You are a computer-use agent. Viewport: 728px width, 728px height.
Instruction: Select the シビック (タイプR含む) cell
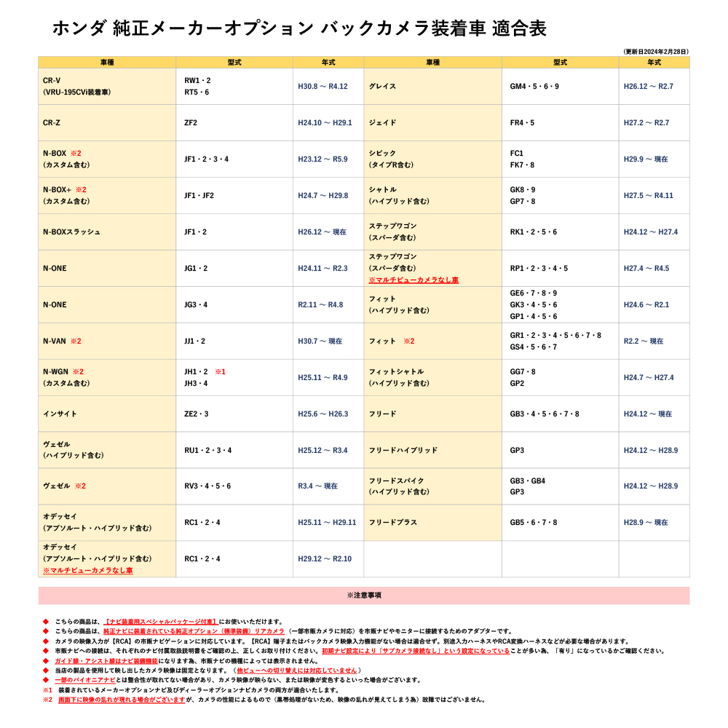(x=432, y=159)
